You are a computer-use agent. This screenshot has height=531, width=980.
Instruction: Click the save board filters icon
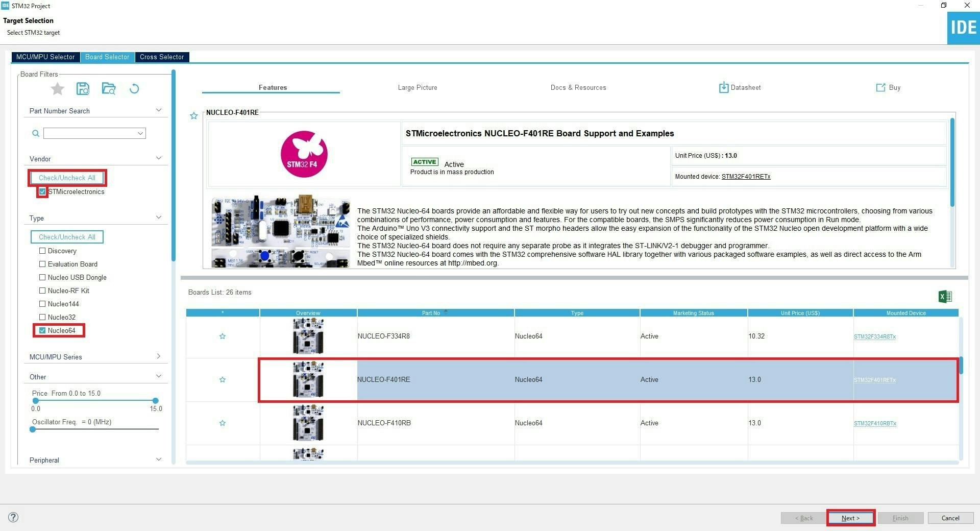coord(83,89)
